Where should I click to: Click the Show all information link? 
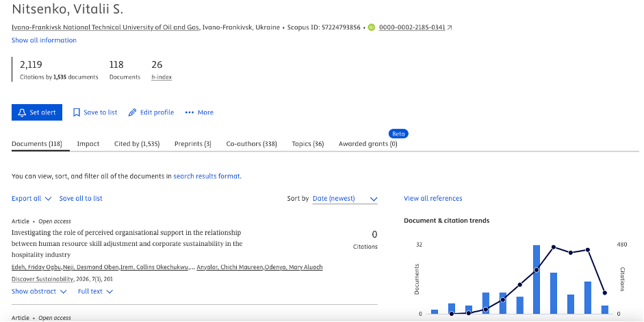tap(44, 40)
